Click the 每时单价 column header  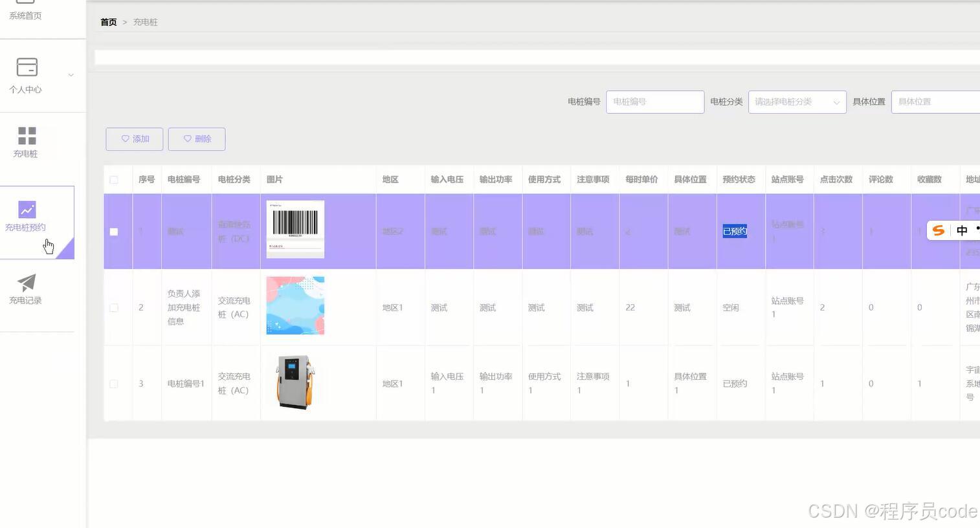pyautogui.click(x=641, y=179)
